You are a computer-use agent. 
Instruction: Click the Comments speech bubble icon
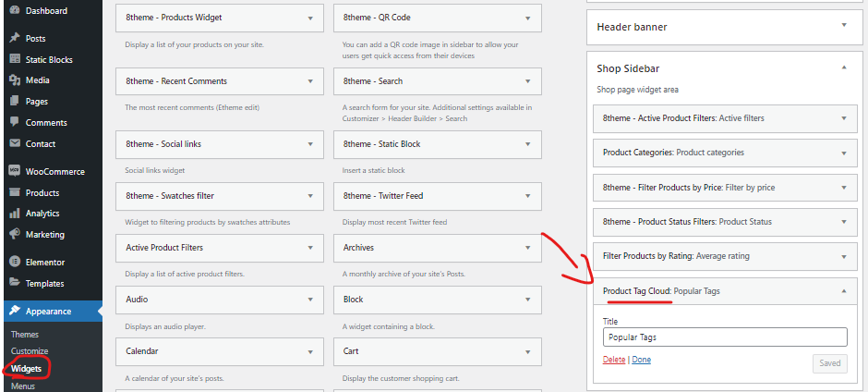pyautogui.click(x=15, y=123)
